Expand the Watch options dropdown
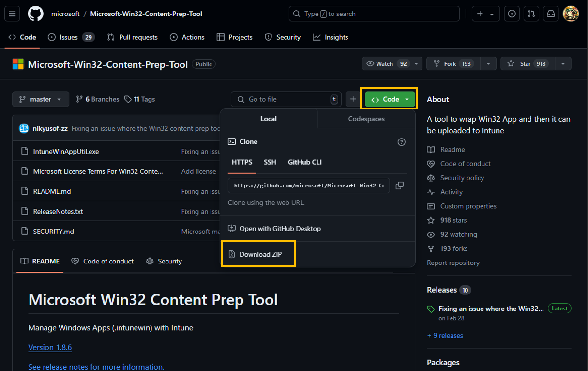588x371 pixels. [x=417, y=64]
